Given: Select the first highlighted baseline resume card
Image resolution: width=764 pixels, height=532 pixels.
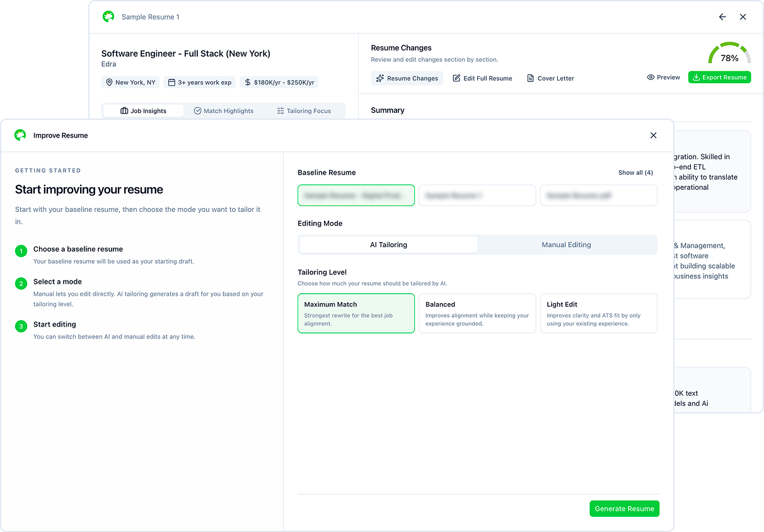Looking at the screenshot, I should (x=356, y=195).
